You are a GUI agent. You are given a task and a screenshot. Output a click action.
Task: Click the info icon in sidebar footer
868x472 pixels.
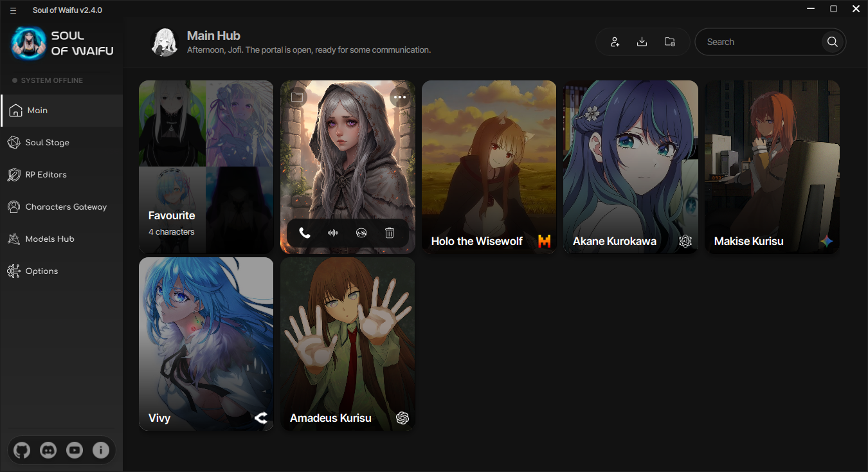click(101, 450)
